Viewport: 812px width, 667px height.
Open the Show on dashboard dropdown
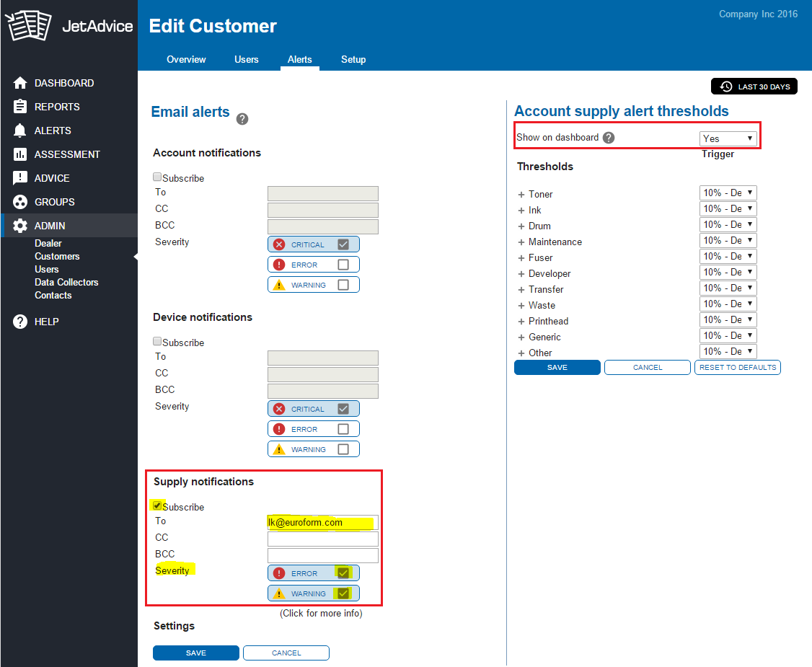click(x=728, y=138)
